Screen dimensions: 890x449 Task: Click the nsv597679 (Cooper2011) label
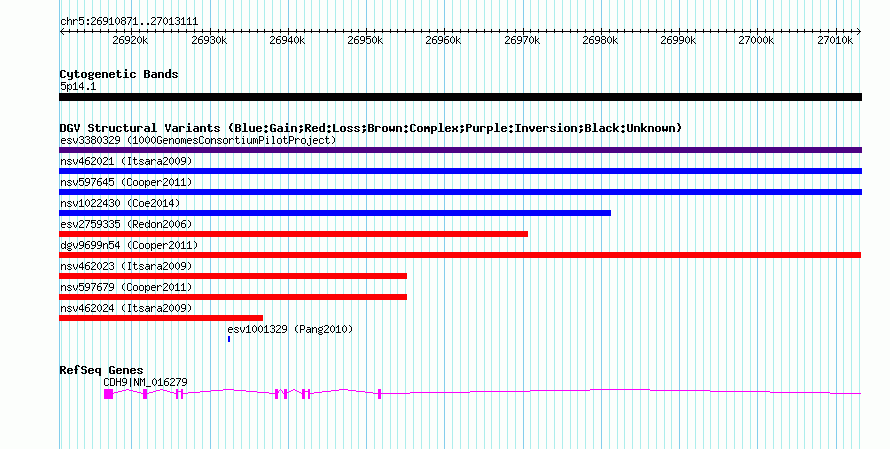(x=126, y=287)
